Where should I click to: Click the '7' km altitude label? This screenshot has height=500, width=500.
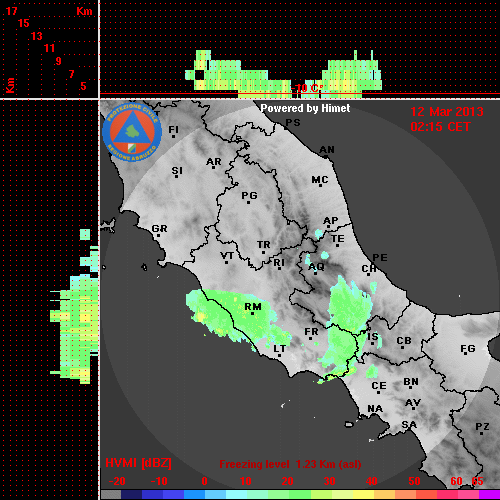point(71,74)
